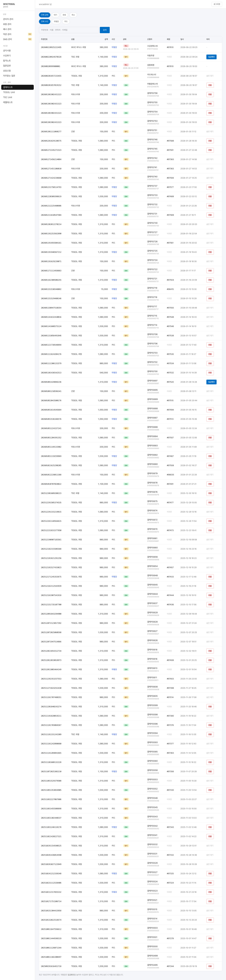The width and height of the screenshot is (226, 980).
Task: Click the 로그아웃 logout button
Action: tap(217, 4)
